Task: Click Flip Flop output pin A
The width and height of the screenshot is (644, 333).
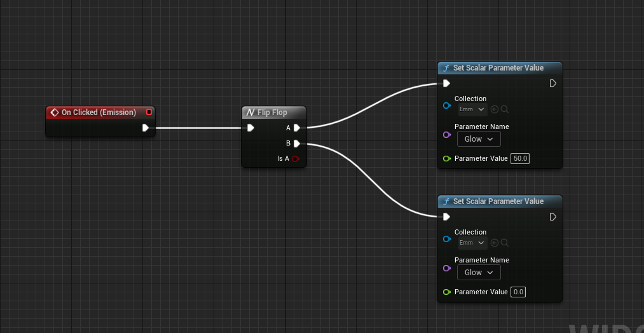Action: (x=297, y=128)
